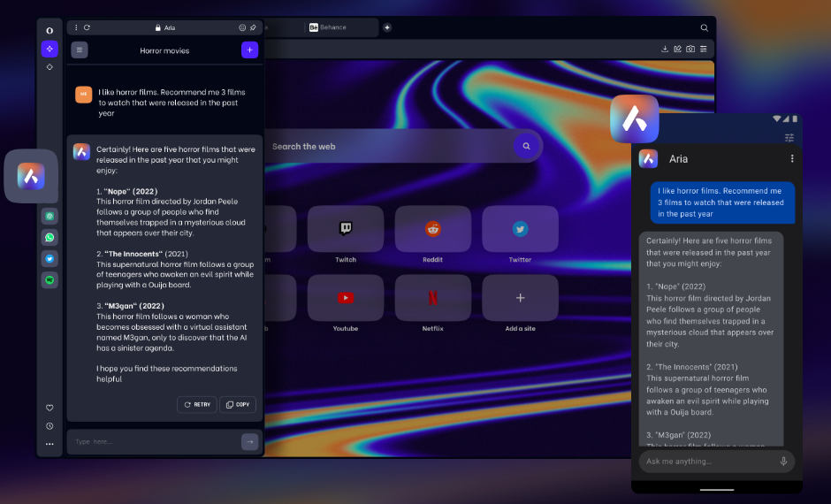
Task: Click the three-dot more icon at sidebar bottom
Action: tap(50, 444)
